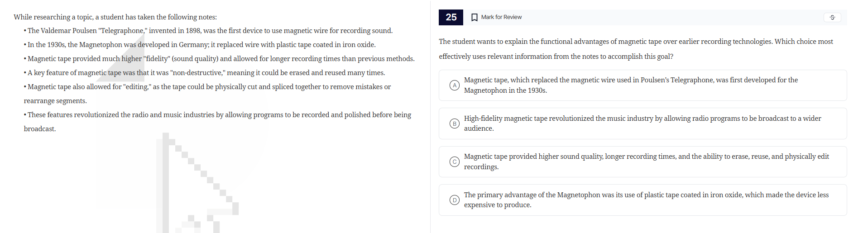Choose answer starting 'High-fidelity magnetic tape revolutionized'
Image resolution: width=868 pixels, height=233 pixels.
point(642,124)
